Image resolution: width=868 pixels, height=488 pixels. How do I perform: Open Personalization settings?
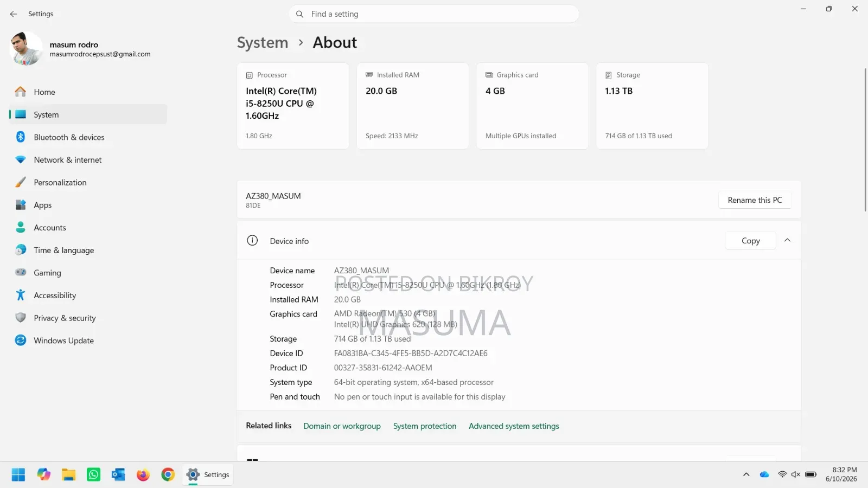(x=88, y=183)
